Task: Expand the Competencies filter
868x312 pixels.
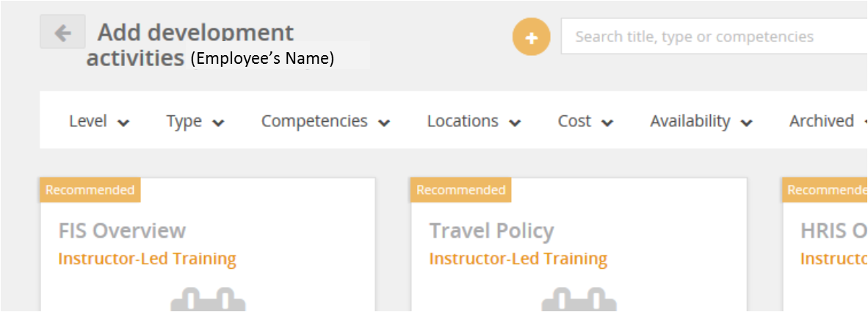Action: click(x=325, y=121)
